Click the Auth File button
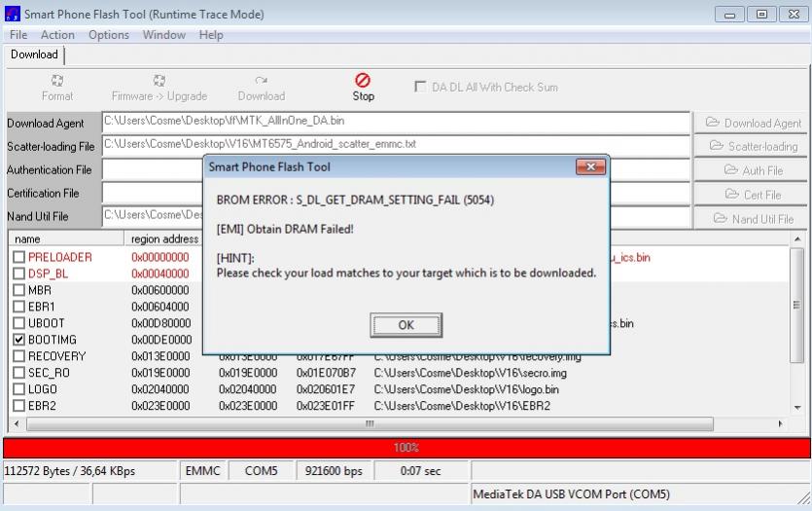Image resolution: width=812 pixels, height=511 pixels. pos(751,170)
